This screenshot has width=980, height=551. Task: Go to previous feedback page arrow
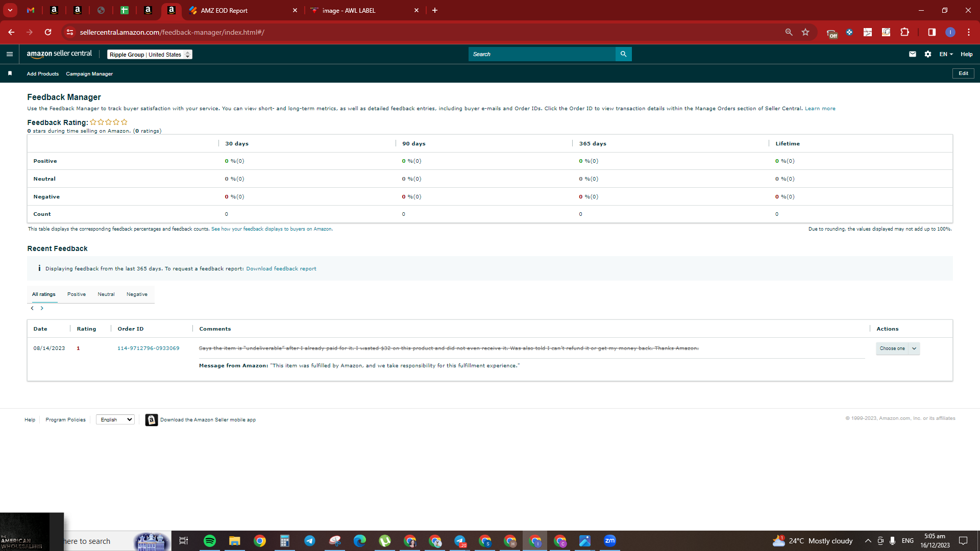point(32,308)
